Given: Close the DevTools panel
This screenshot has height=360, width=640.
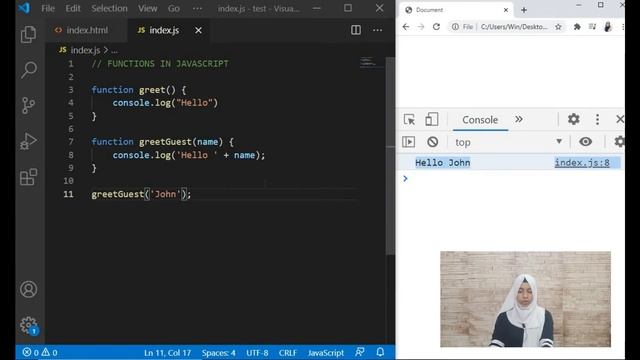Looking at the screenshot, I should (620, 119).
